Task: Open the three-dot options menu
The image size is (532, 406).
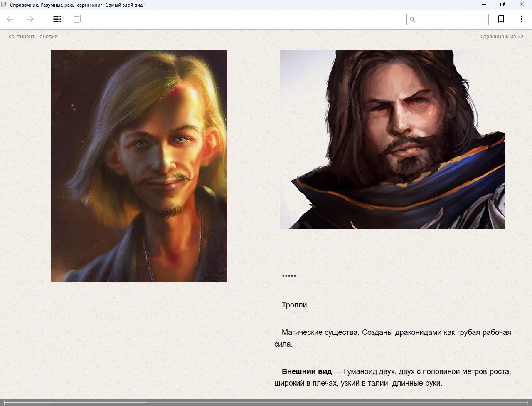Action: pyautogui.click(x=521, y=19)
